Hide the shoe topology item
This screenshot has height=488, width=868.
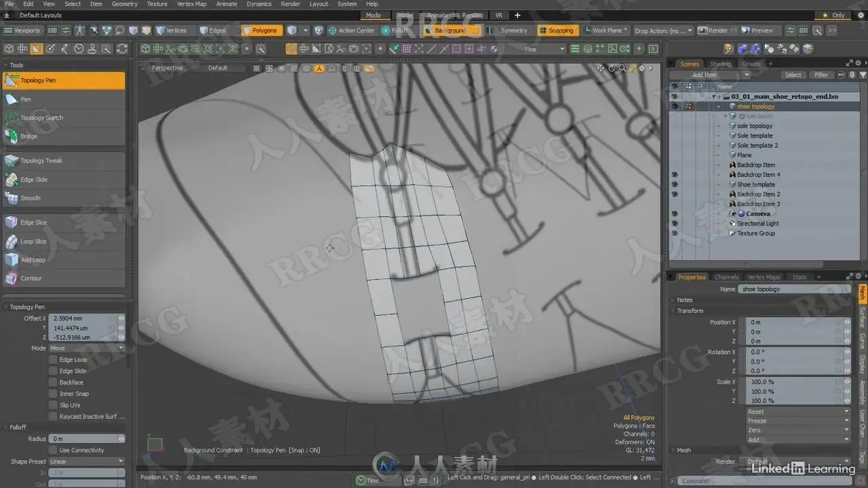674,106
